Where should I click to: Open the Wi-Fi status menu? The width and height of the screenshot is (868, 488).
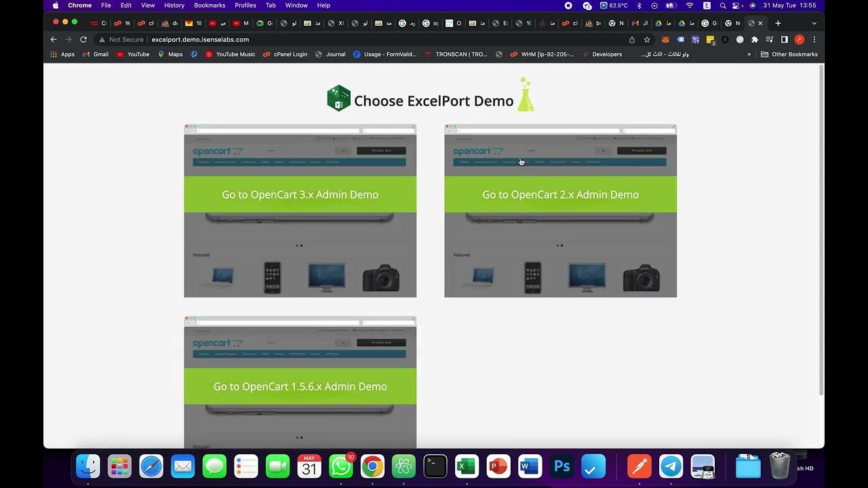[690, 5]
